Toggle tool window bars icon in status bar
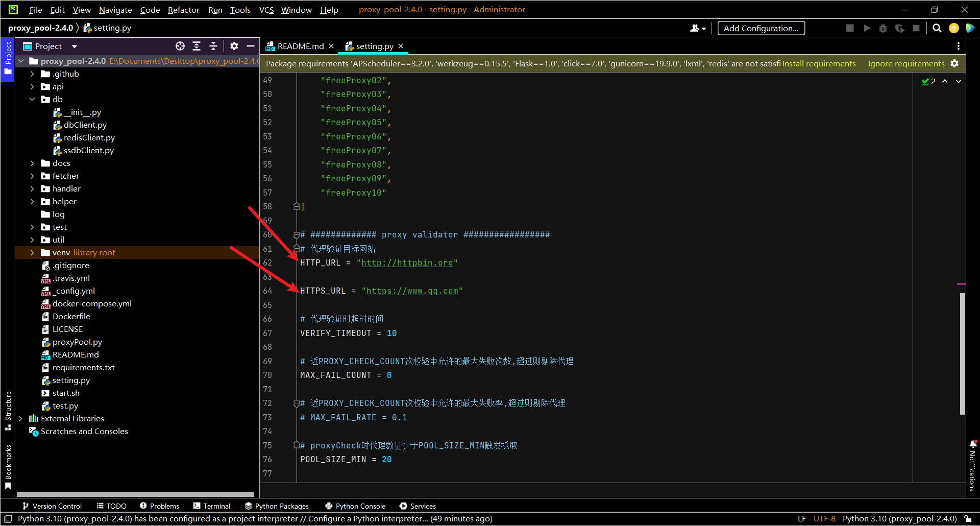Image resolution: width=980 pixels, height=526 pixels. [x=8, y=519]
